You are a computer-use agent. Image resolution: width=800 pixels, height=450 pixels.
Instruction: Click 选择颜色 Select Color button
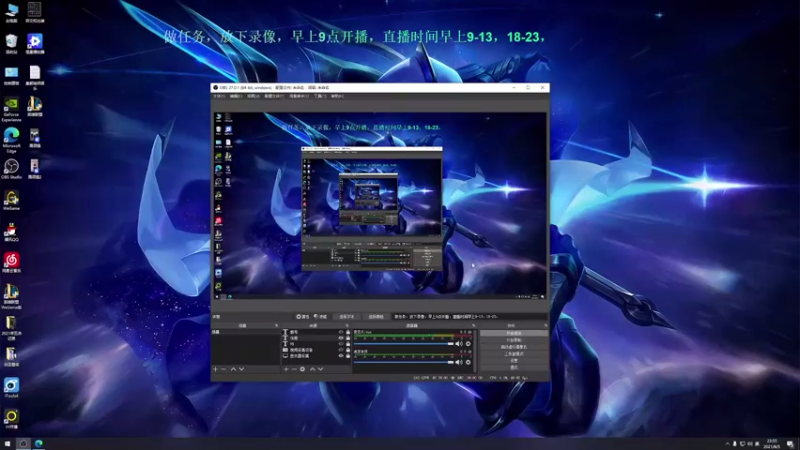376,317
